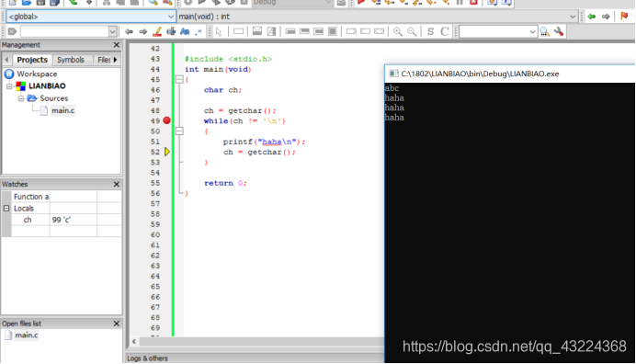Click the abc text in console output
Screen dimensions: 636x364
click(392, 88)
